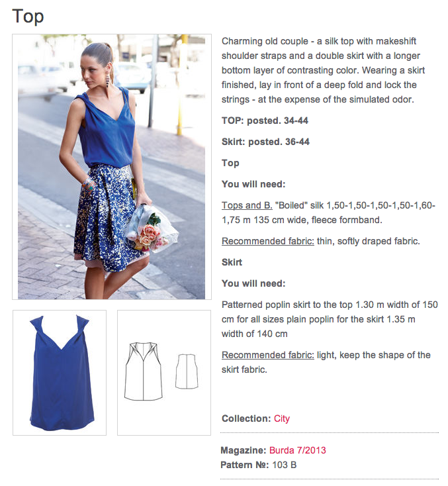The width and height of the screenshot is (448, 486).
Task: Open the Burda 7/2013 magazine link
Action: (297, 450)
